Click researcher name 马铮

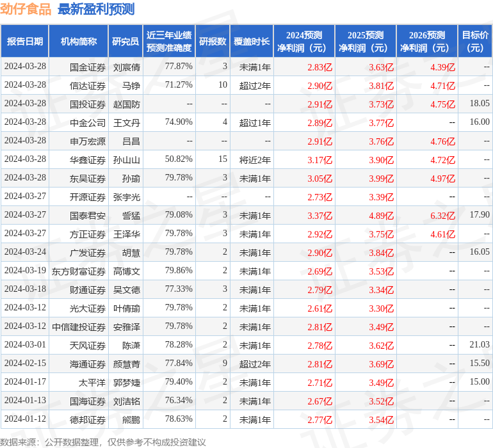(x=131, y=86)
